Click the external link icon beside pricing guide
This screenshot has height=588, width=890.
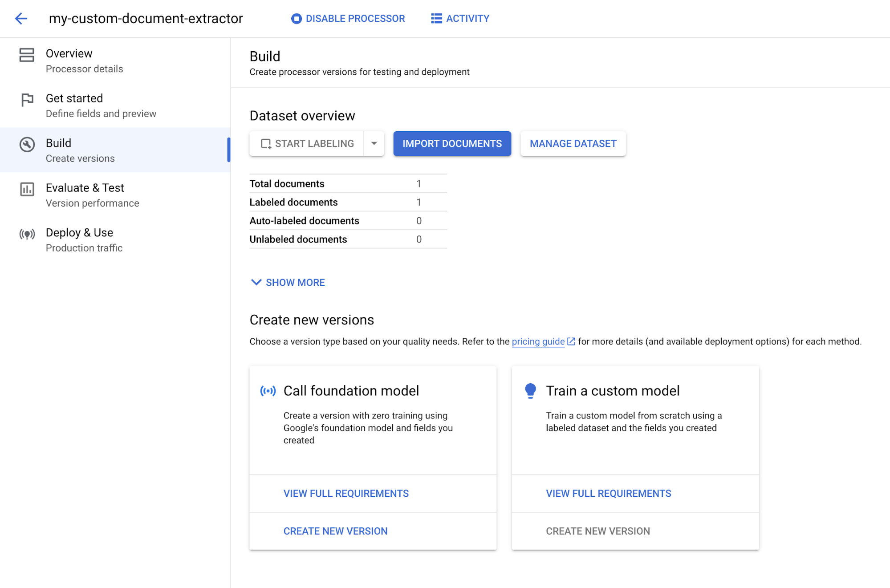(x=571, y=341)
